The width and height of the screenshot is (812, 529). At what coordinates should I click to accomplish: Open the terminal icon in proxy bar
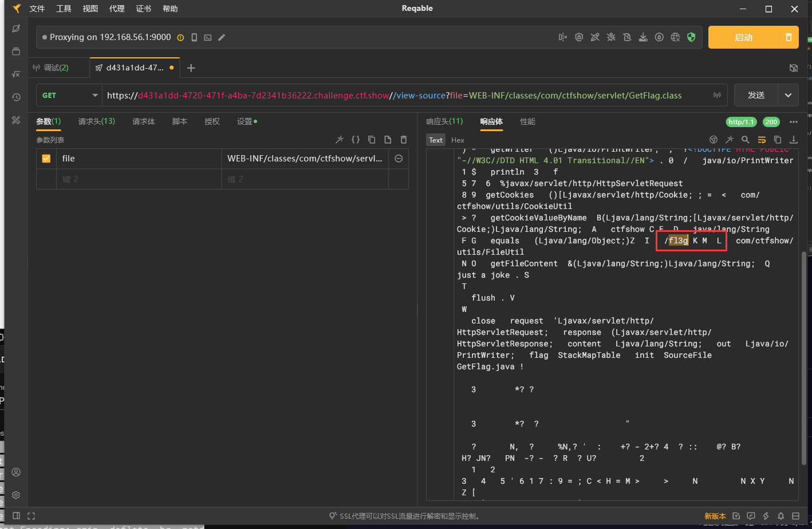pos(208,37)
